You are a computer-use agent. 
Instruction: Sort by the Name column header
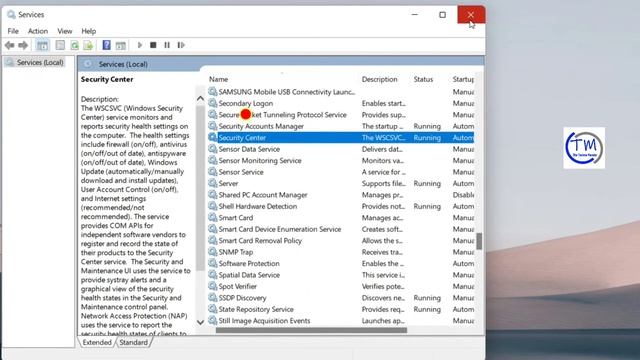pyautogui.click(x=218, y=79)
